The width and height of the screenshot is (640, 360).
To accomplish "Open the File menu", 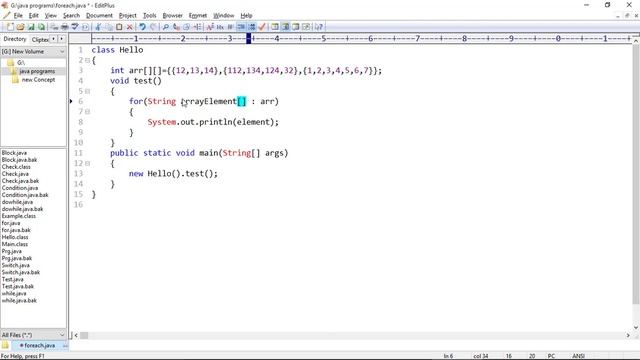I will point(18,16).
